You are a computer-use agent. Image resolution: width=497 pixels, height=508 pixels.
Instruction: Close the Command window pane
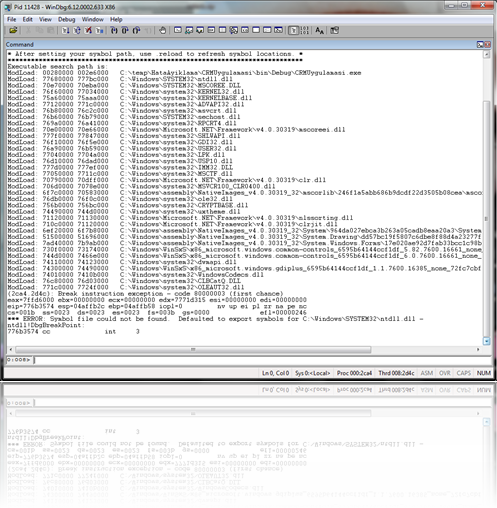coord(487,44)
